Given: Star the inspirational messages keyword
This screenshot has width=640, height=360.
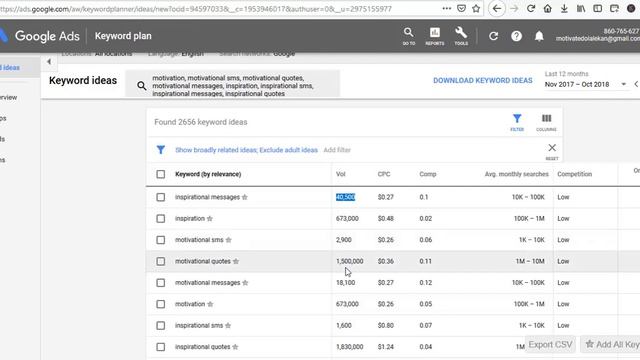Looking at the screenshot, I should tap(244, 197).
